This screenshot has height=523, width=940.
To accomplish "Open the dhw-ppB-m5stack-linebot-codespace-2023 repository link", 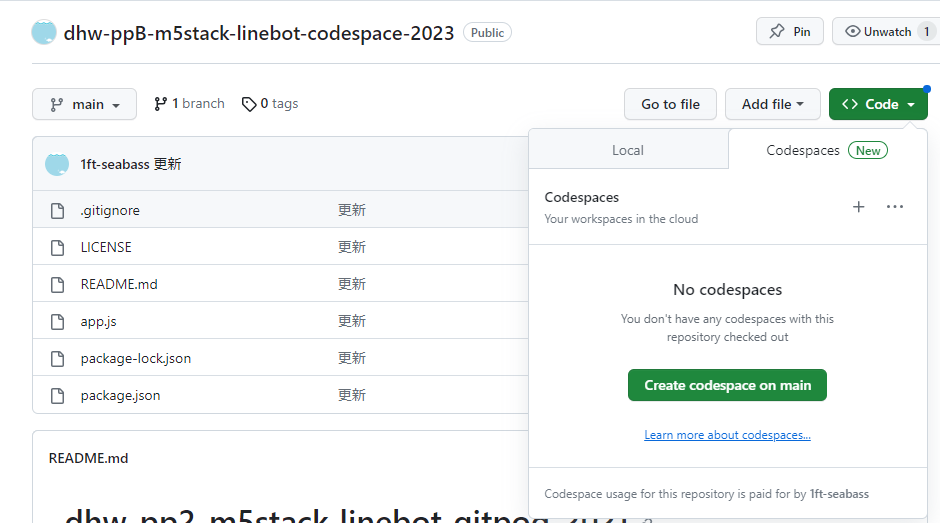I will pos(258,33).
